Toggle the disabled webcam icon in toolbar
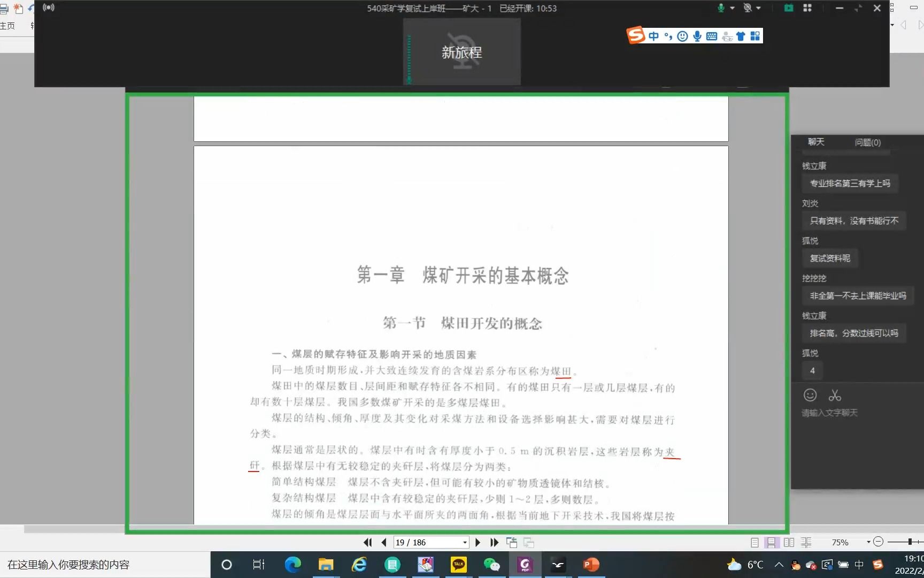Screen dimensions: 924x578 pos(748,8)
